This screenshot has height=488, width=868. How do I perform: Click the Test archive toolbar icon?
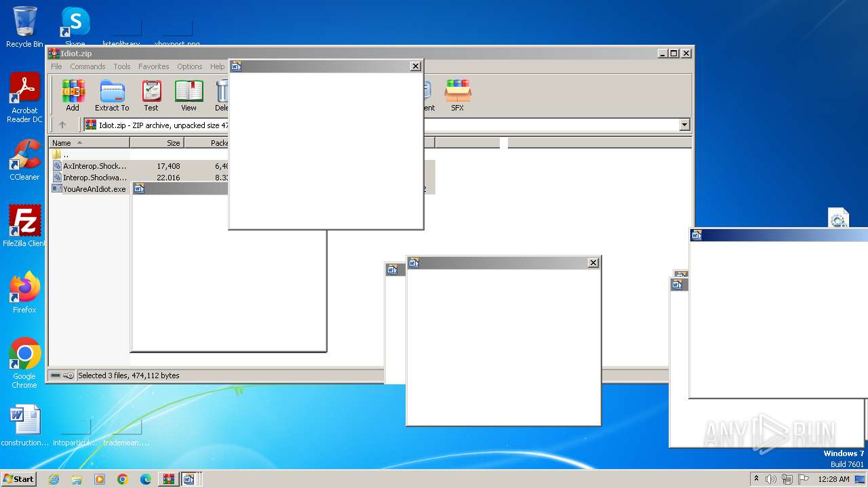click(151, 96)
